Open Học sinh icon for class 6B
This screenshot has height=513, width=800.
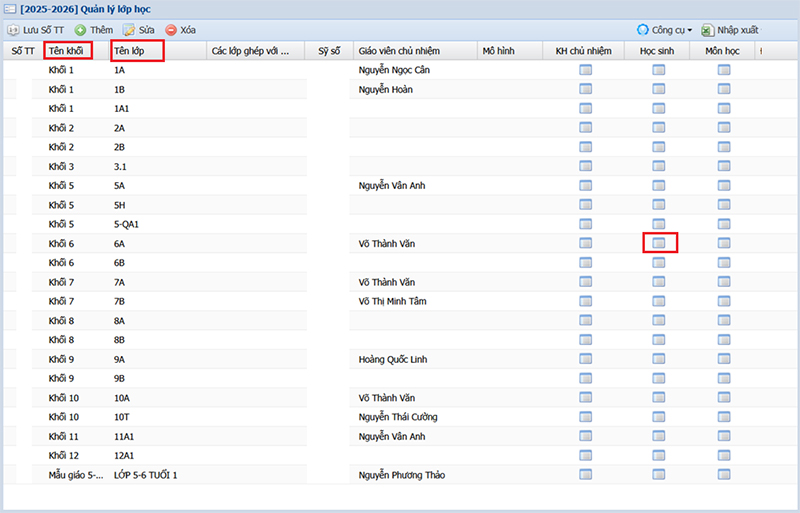[659, 262]
